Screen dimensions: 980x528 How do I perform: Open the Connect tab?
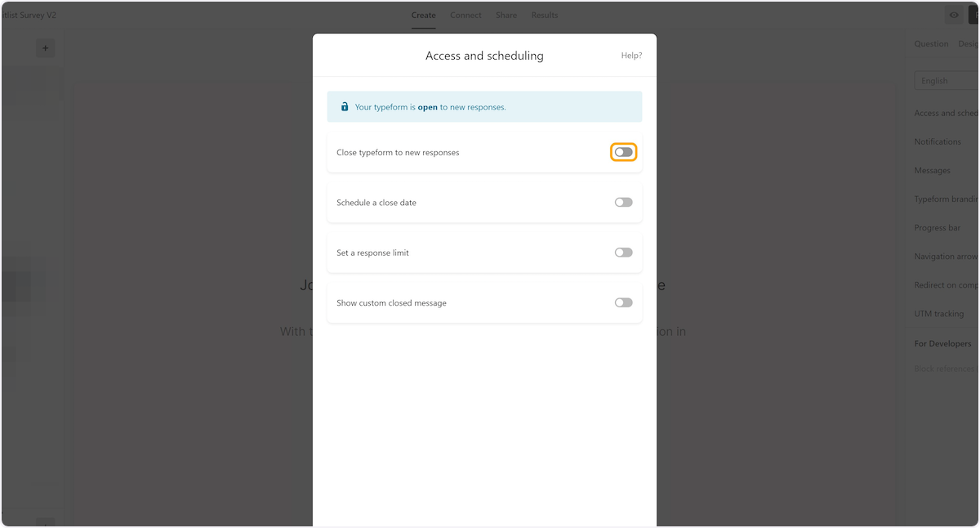(x=465, y=15)
